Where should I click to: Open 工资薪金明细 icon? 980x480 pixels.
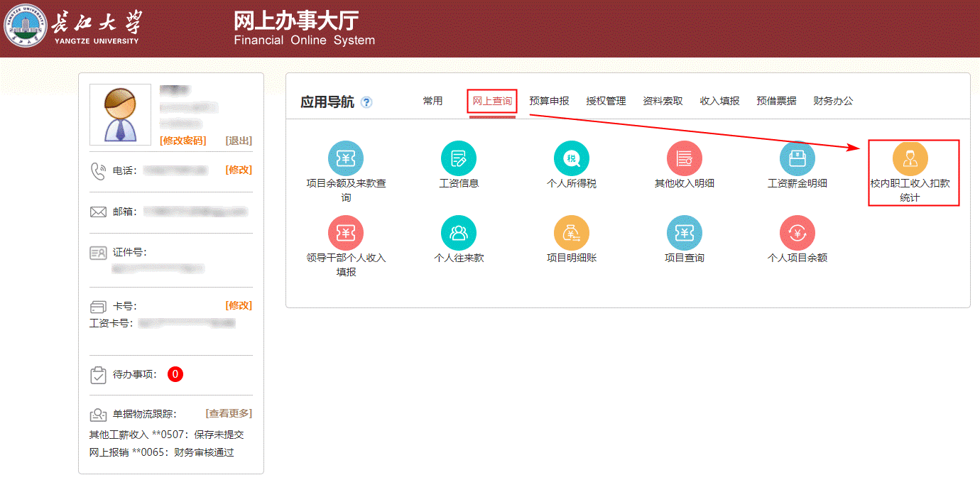point(797,159)
